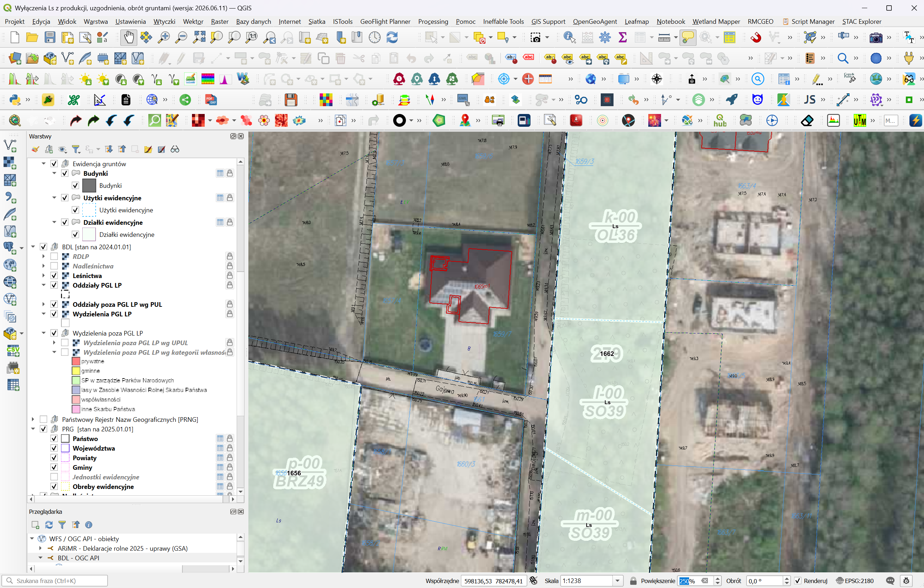This screenshot has width=924, height=588.
Task: Click the gray Budynki symbol swatch
Action: coord(89,185)
